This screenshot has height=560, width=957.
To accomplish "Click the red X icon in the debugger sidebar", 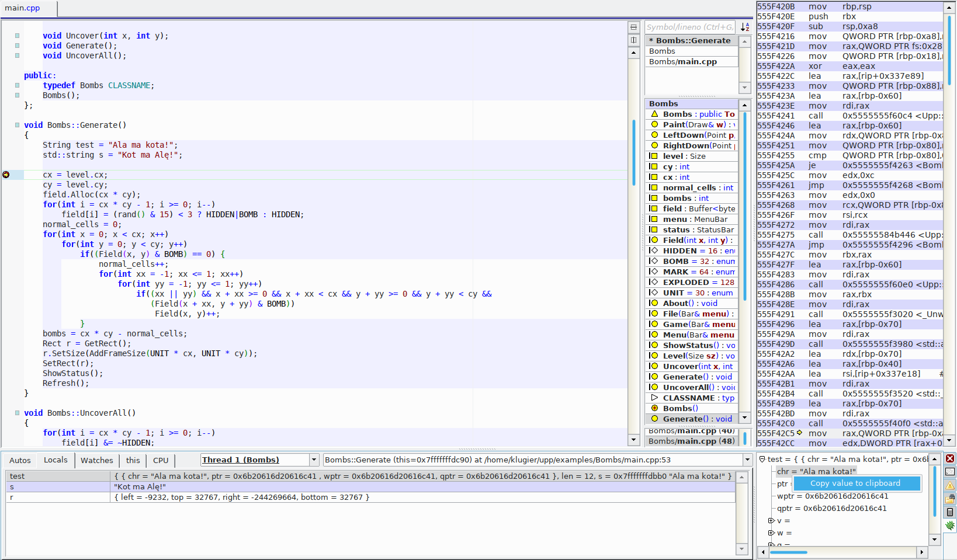I will coord(950,458).
